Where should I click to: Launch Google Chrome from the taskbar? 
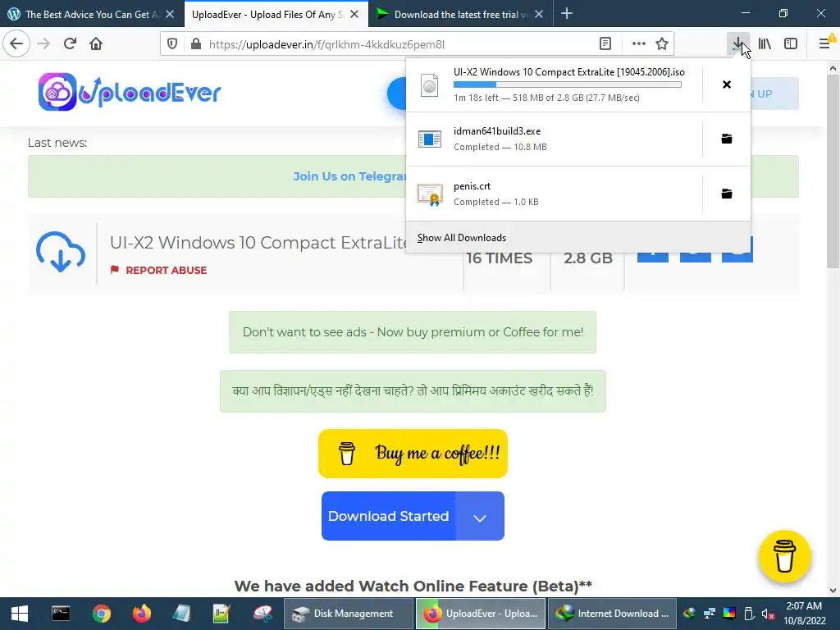pyautogui.click(x=101, y=614)
